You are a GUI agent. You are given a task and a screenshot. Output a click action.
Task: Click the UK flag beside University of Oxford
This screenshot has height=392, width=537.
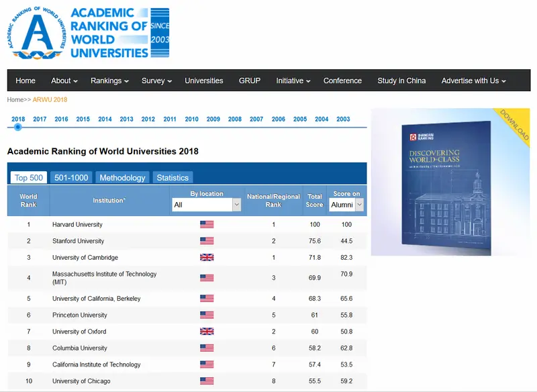coord(207,332)
